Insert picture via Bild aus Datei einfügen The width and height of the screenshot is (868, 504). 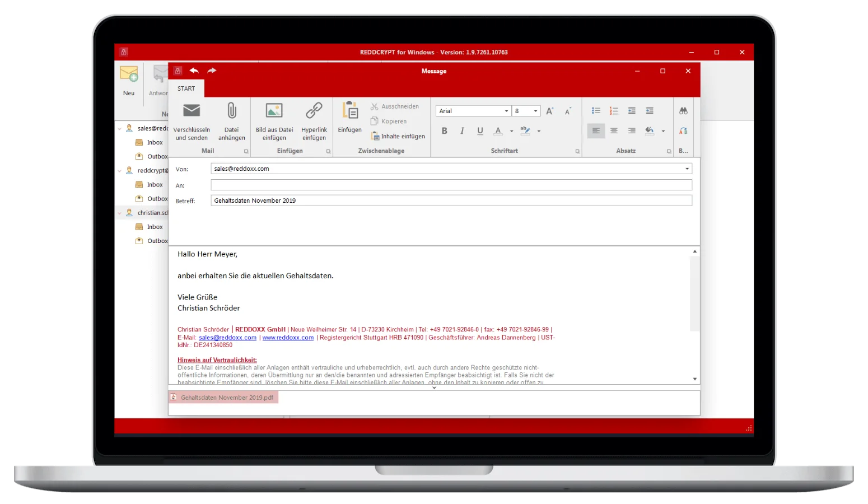[274, 122]
